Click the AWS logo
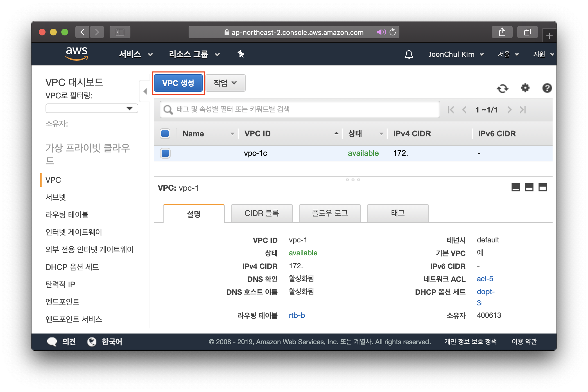The height and width of the screenshot is (392, 588). [77, 53]
